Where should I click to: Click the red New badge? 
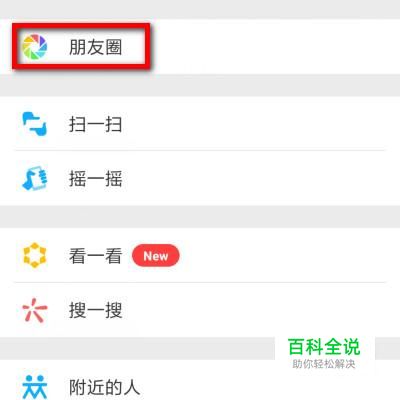pos(156,256)
